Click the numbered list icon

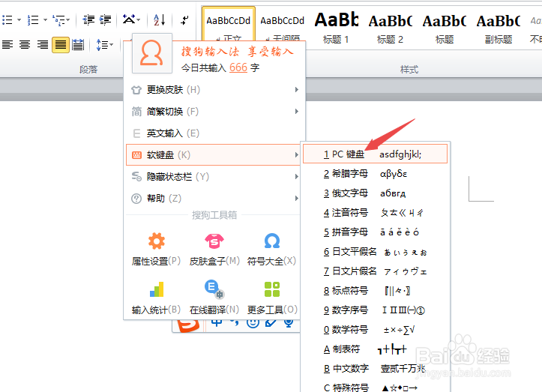(33, 19)
